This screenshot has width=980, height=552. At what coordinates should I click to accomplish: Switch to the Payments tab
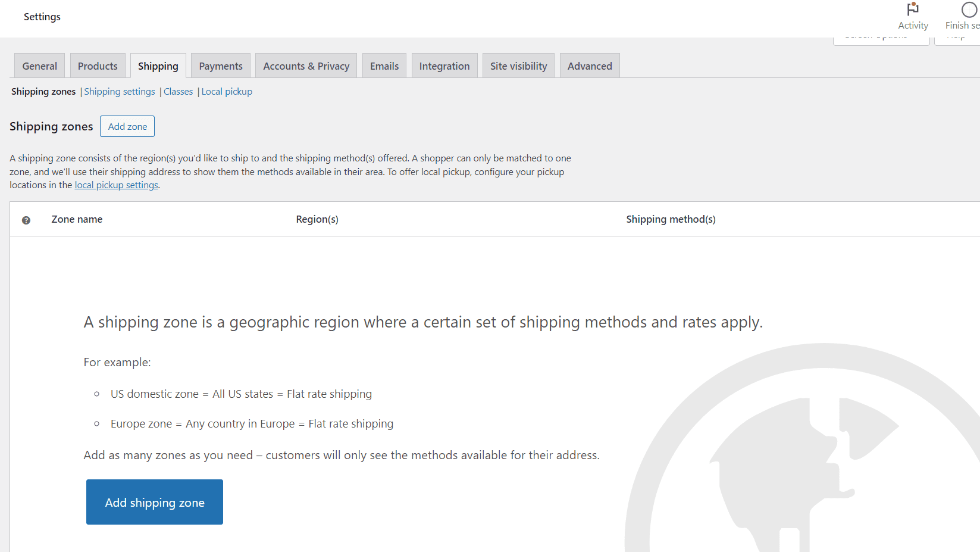click(220, 66)
